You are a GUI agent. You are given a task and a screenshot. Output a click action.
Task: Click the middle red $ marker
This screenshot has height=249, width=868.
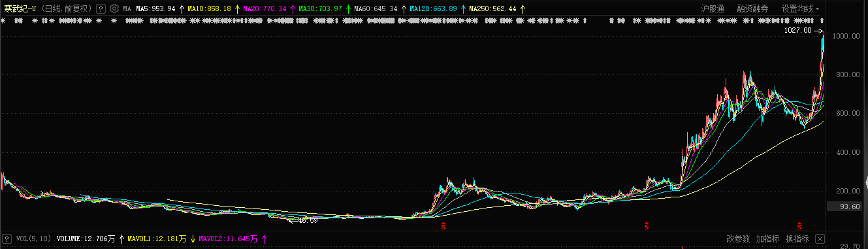coord(647,226)
